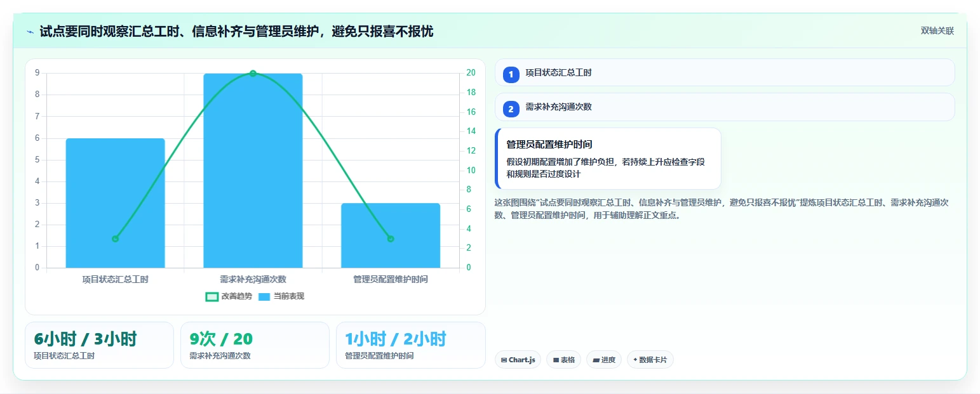Viewport: 980px width, 394px height.
Task: Click the 管理员配置维护时间 bar in chart
Action: pos(391,235)
